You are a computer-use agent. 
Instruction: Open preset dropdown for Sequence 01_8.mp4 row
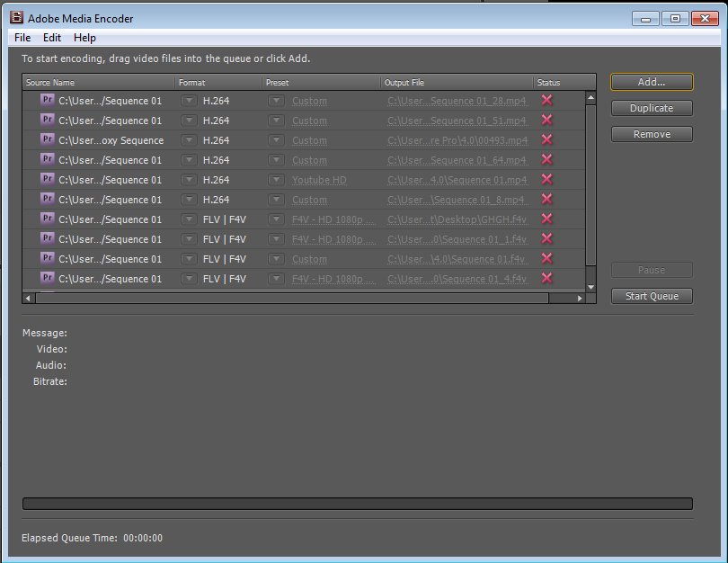[x=276, y=200]
